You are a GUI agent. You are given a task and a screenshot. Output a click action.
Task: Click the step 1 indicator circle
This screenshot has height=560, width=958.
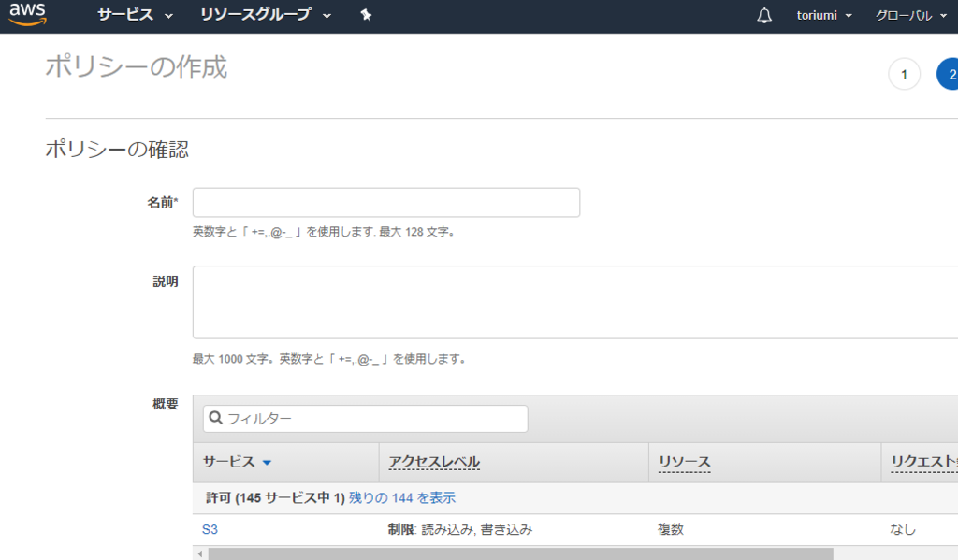point(904,74)
